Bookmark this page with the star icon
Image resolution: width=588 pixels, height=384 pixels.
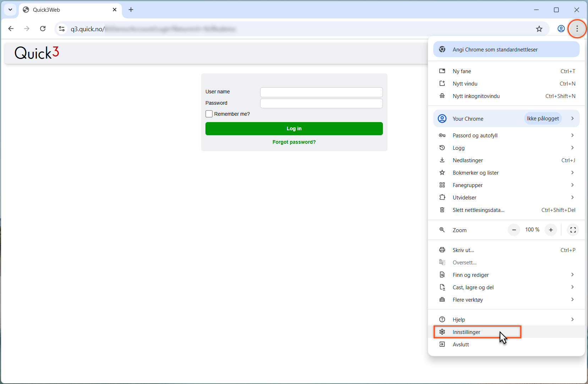tap(539, 29)
